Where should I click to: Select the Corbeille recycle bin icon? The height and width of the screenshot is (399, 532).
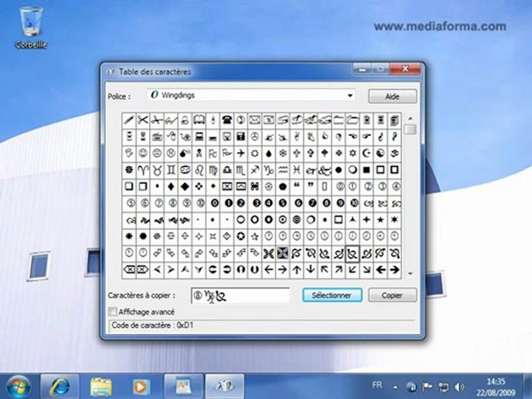[31, 28]
